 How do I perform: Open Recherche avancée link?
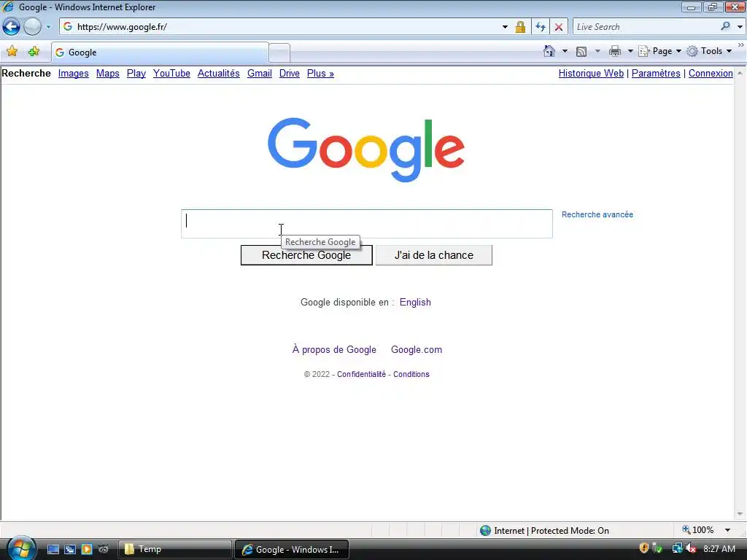[x=597, y=214]
